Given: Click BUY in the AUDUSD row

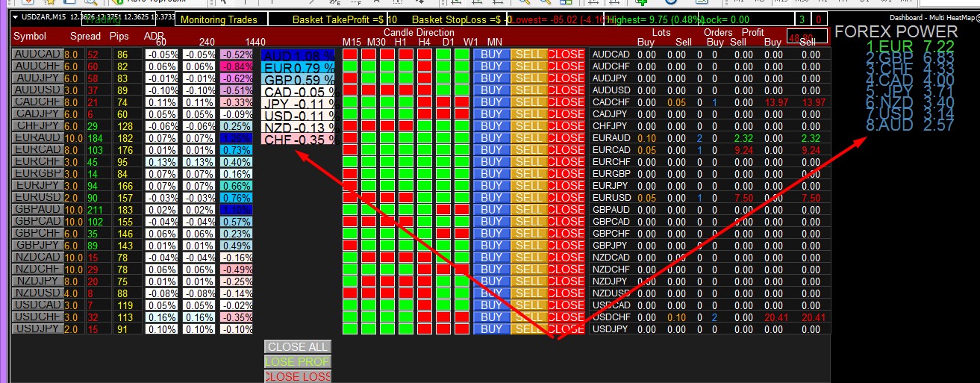Looking at the screenshot, I should click(491, 90).
